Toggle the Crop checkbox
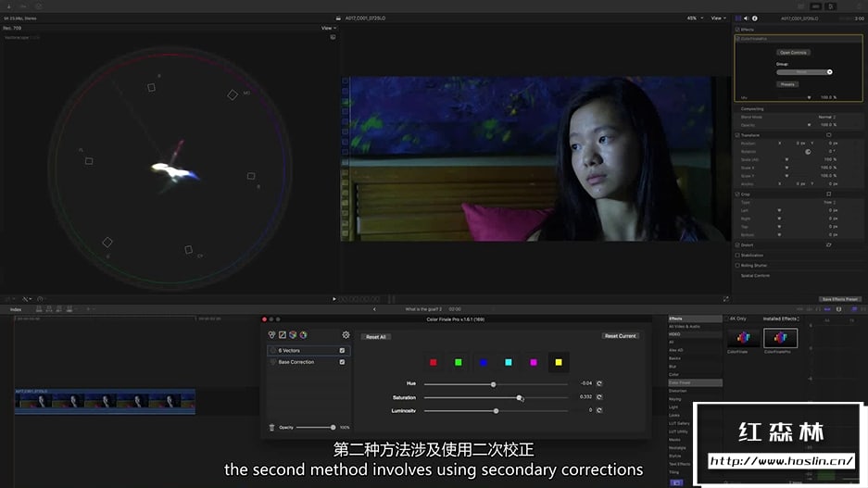The width and height of the screenshot is (868, 488). 737,194
